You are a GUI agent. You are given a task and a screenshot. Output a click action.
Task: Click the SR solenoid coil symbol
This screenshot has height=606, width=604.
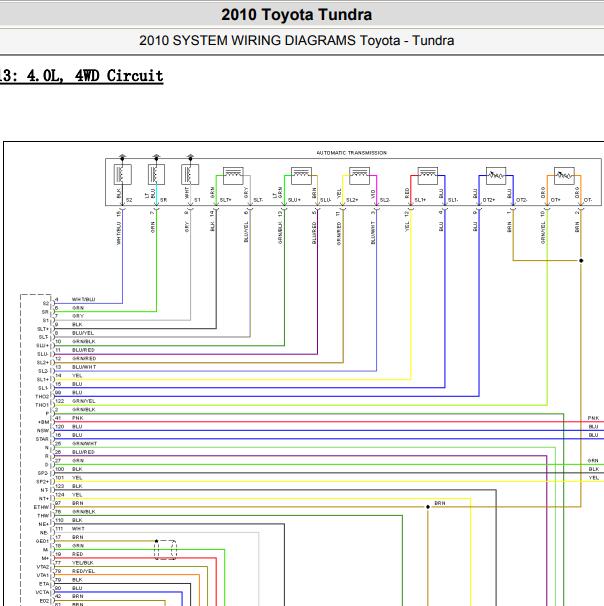click(x=156, y=174)
